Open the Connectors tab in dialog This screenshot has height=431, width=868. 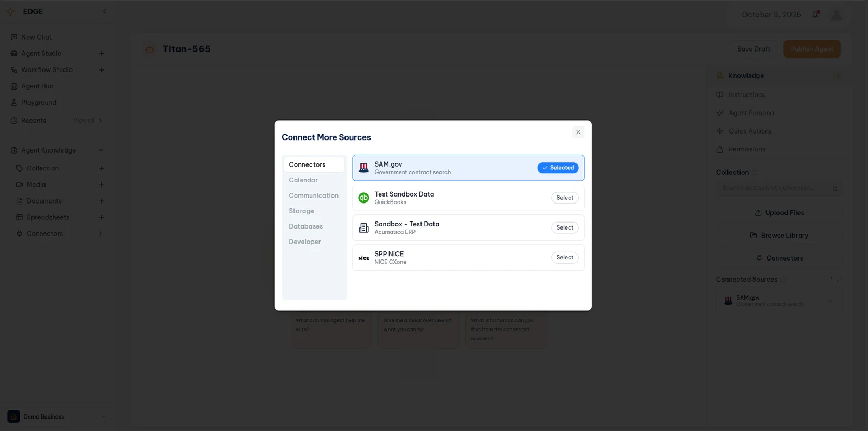pos(314,164)
